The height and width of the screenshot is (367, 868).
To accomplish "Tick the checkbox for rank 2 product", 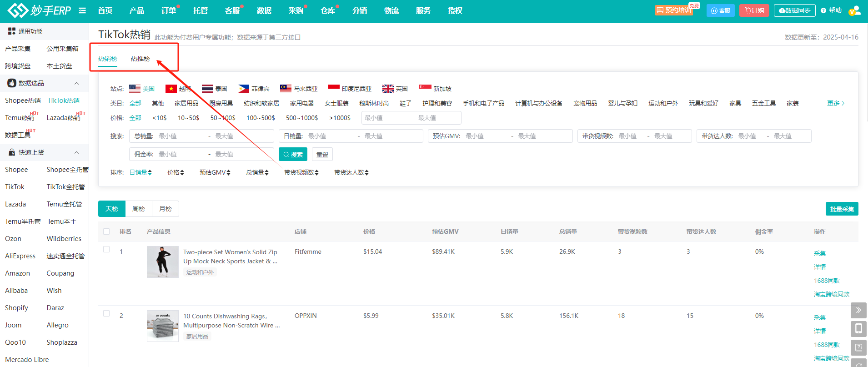I will click(x=106, y=313).
